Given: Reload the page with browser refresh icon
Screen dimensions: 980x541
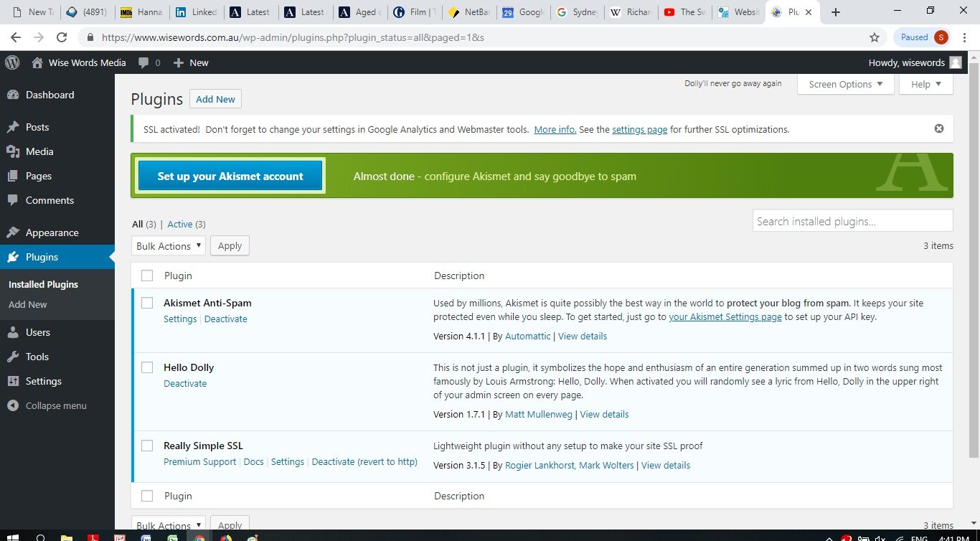Looking at the screenshot, I should (62, 37).
